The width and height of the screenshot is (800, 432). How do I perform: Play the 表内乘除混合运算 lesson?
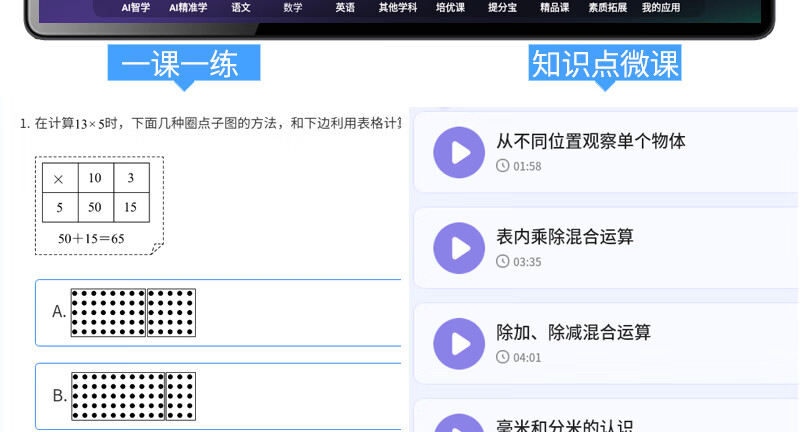tap(459, 248)
